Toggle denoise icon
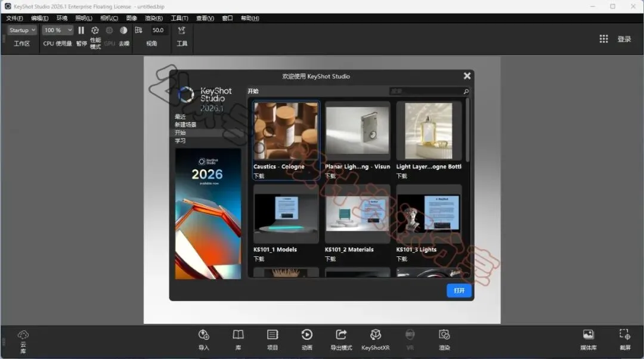This screenshot has height=359, width=644. point(123,30)
